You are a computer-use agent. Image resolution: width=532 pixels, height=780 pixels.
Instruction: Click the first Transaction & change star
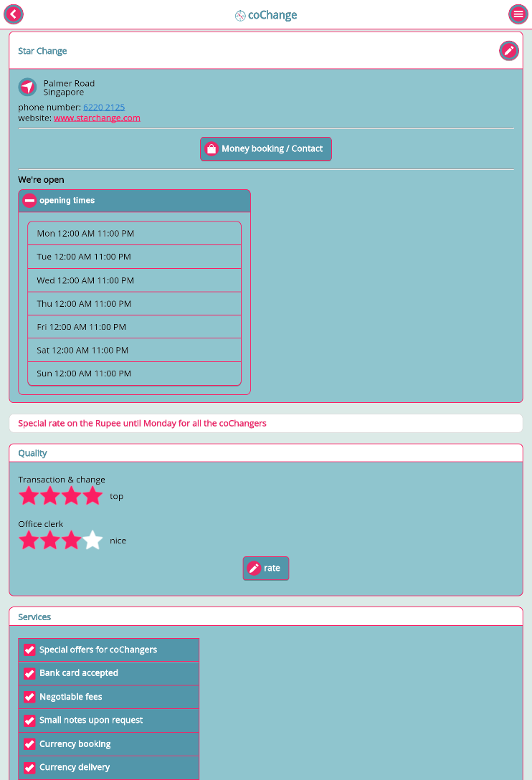click(x=29, y=496)
